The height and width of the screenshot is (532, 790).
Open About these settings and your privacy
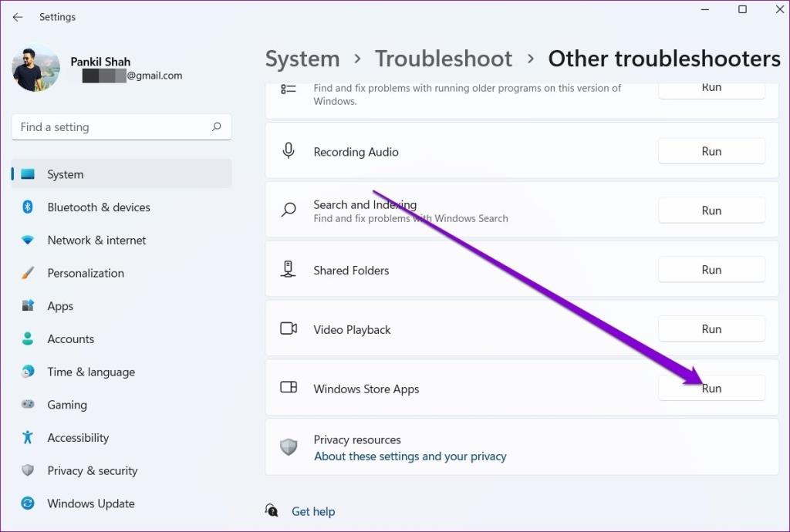410,456
